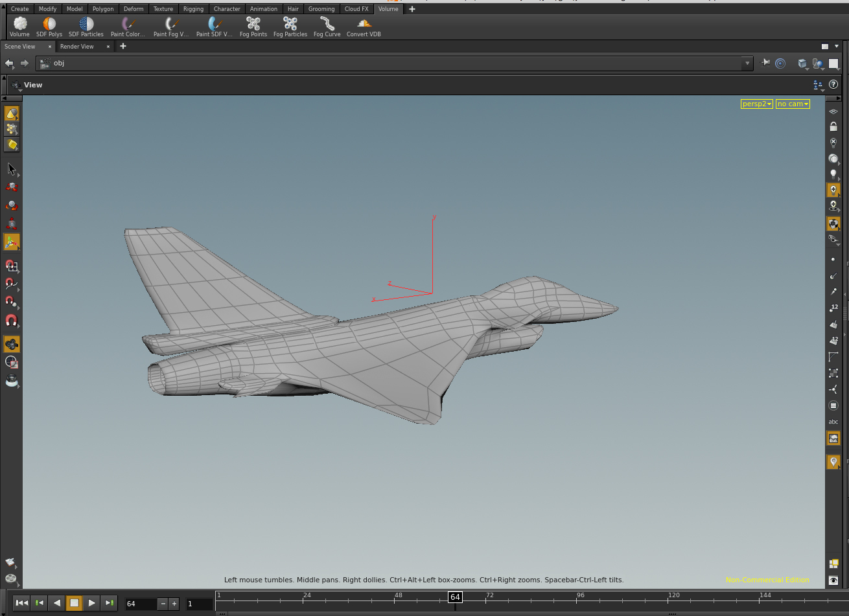Choose the Select arrow tool in left toolbar
849x616 pixels.
[x=11, y=169]
